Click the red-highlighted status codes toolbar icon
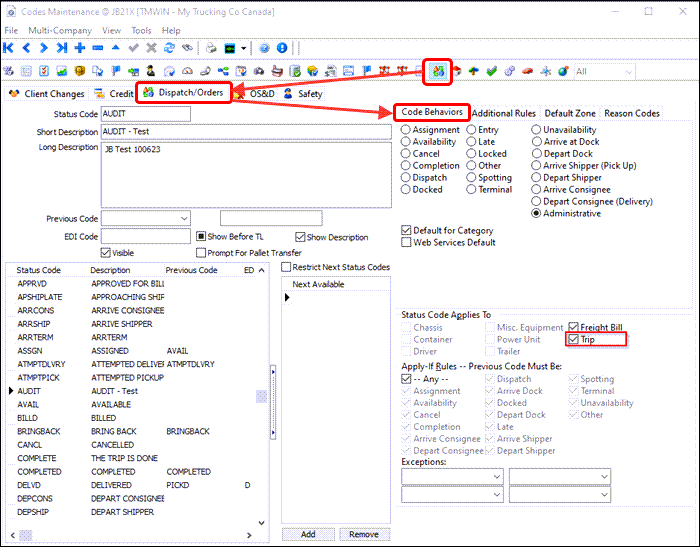 (x=439, y=71)
